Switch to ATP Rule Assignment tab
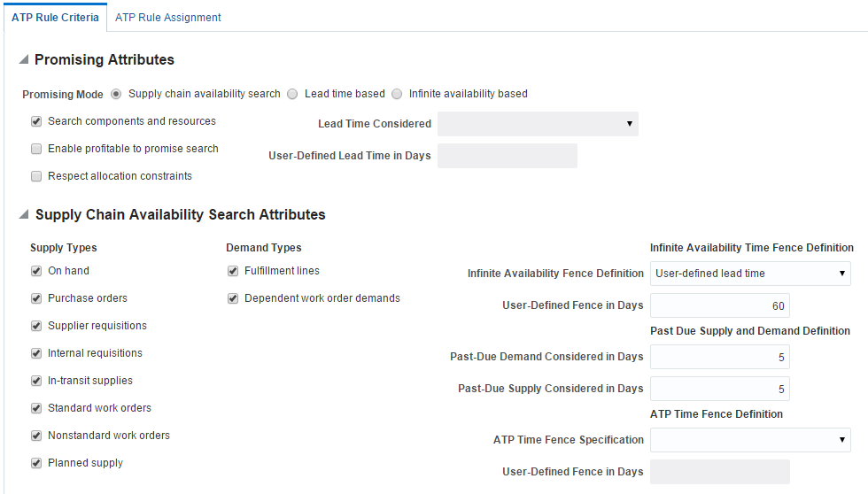This screenshot has height=494, width=868. pos(168,17)
